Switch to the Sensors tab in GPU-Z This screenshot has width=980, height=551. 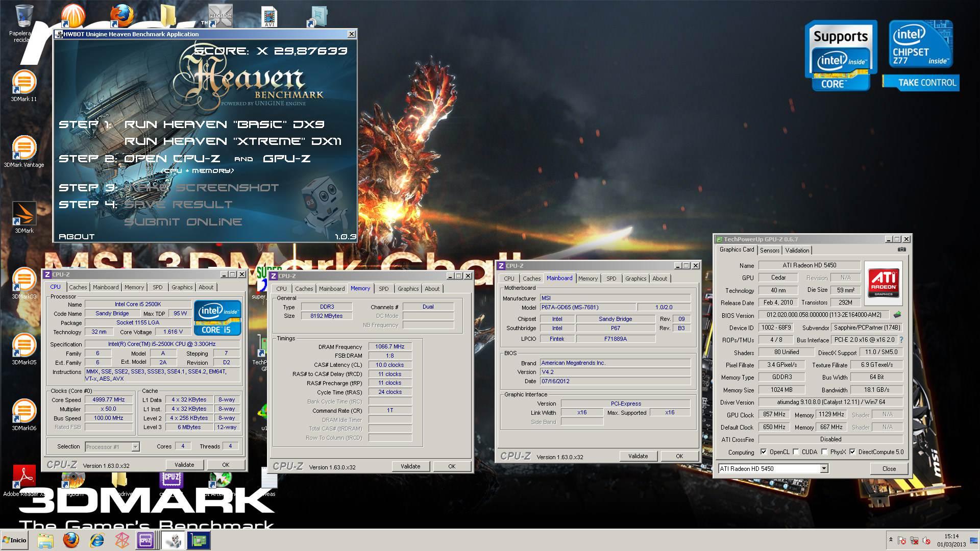point(769,251)
